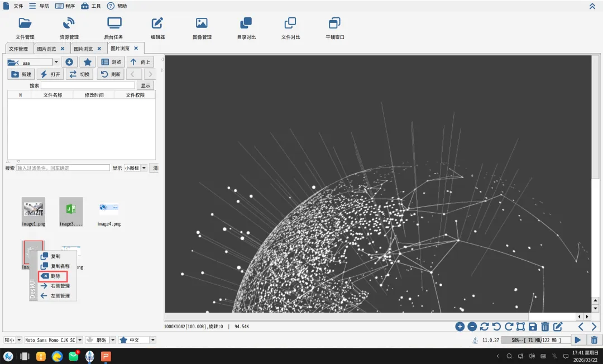Rotate the image clockwise
603x364 pixels.
tap(509, 327)
